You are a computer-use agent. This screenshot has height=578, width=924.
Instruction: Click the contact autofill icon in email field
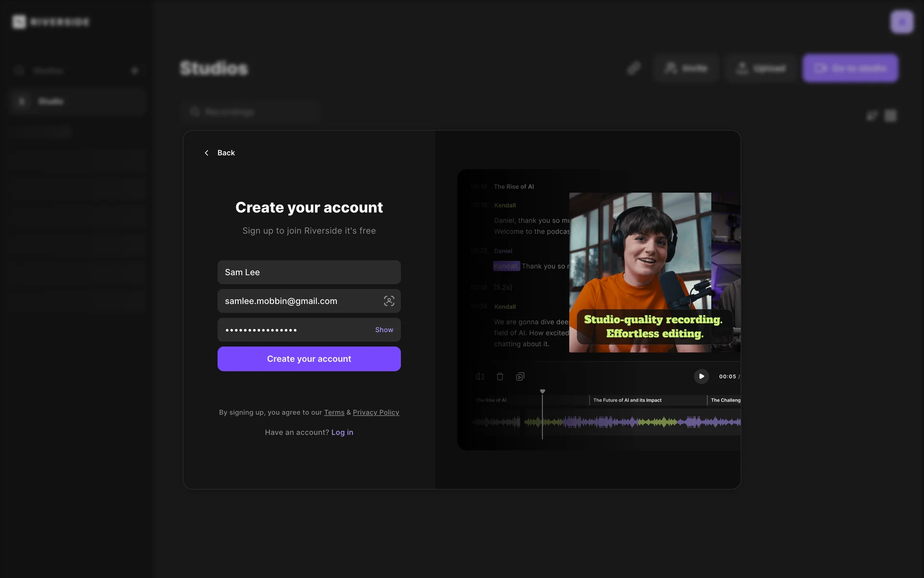pyautogui.click(x=389, y=301)
